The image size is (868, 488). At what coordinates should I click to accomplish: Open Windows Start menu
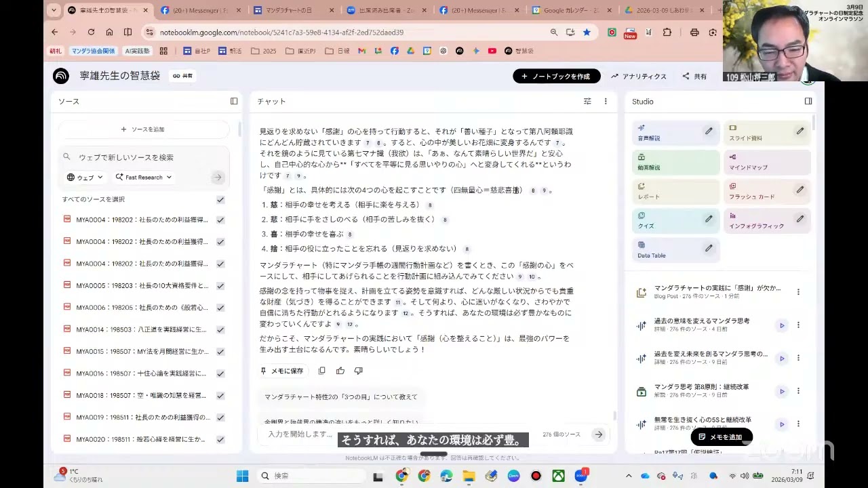242,476
